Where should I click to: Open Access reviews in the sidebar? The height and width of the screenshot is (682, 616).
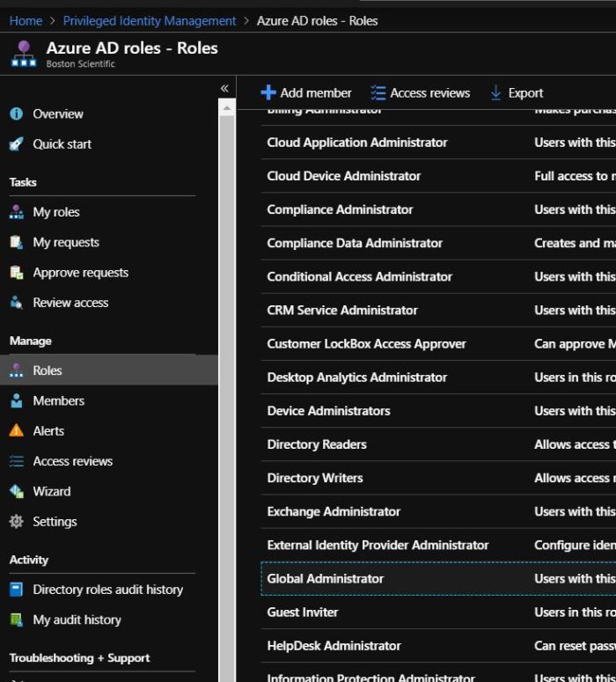[72, 461]
